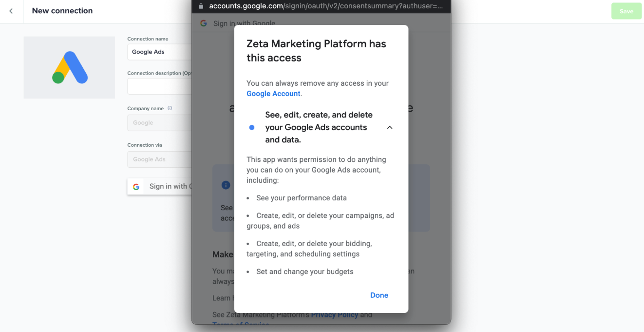The image size is (644, 332).
Task: Open the Privacy Policy link
Action: click(x=334, y=315)
